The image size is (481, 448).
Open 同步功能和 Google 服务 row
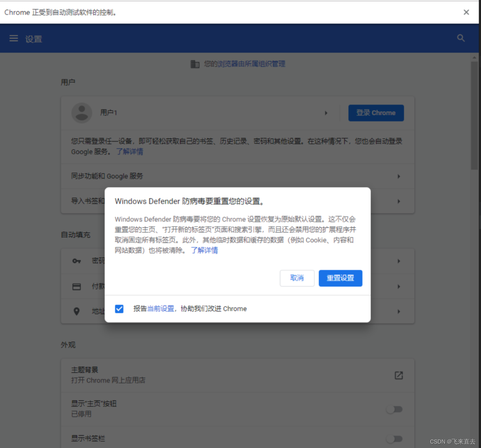238,176
